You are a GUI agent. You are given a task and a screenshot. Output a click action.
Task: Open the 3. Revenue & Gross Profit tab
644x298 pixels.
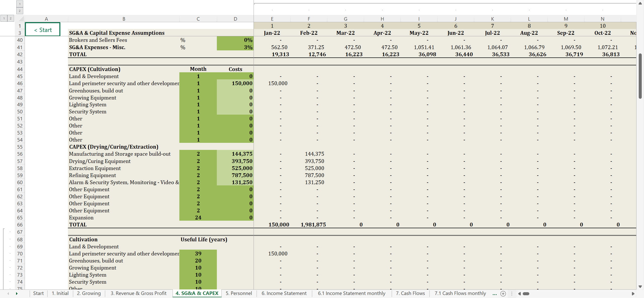tap(138, 293)
